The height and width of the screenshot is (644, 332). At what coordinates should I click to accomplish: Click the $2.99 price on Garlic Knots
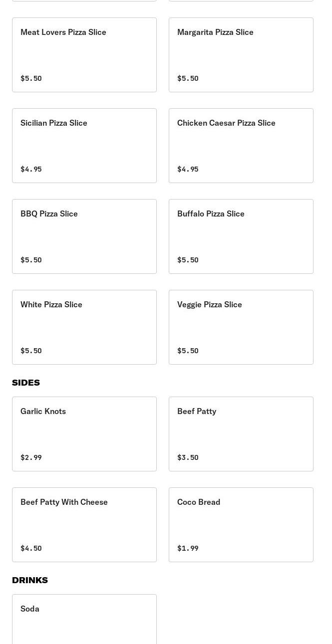31,457
